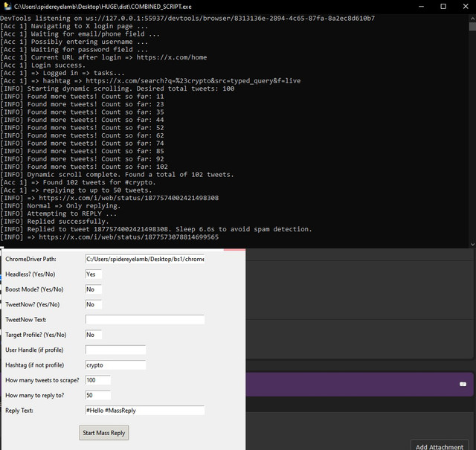The width and height of the screenshot is (476, 450).
Task: Start the Mass Reply process
Action: 104,432
